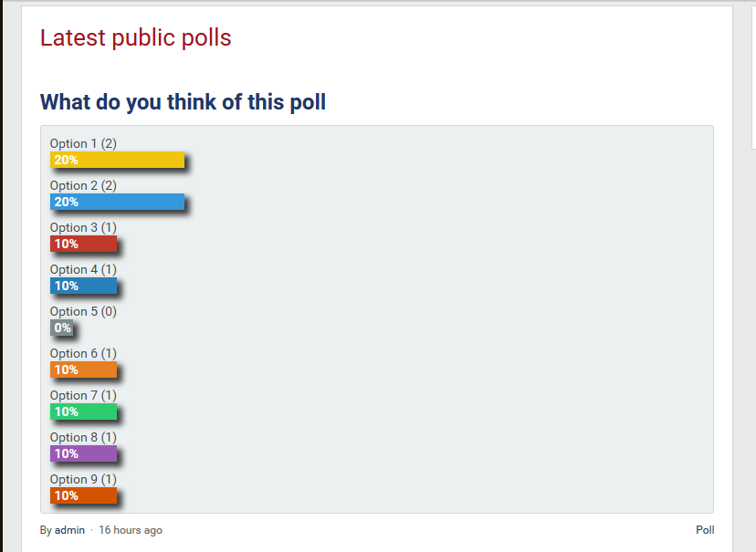
Task: Click the "Latest public polls" heading
Action: pyautogui.click(x=135, y=38)
